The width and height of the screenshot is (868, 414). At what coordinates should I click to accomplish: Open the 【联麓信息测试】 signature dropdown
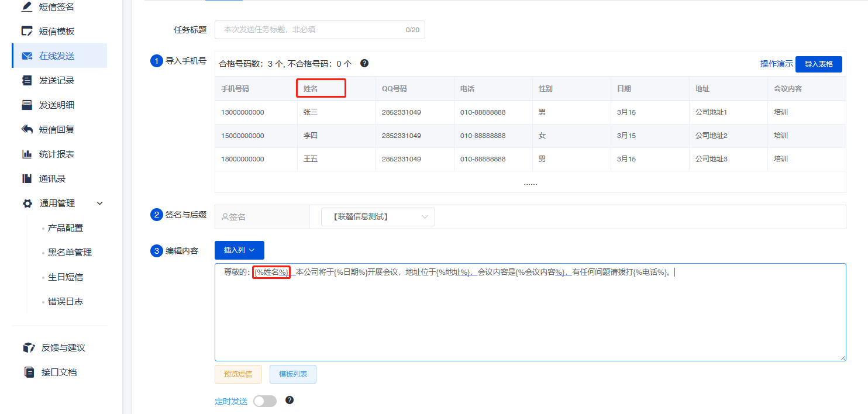pos(378,216)
